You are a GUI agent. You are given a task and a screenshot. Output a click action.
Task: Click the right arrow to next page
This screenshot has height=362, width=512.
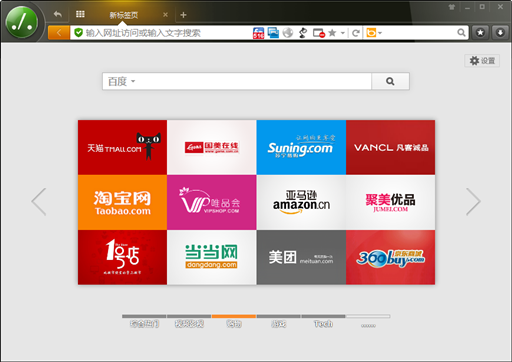pyautogui.click(x=473, y=202)
